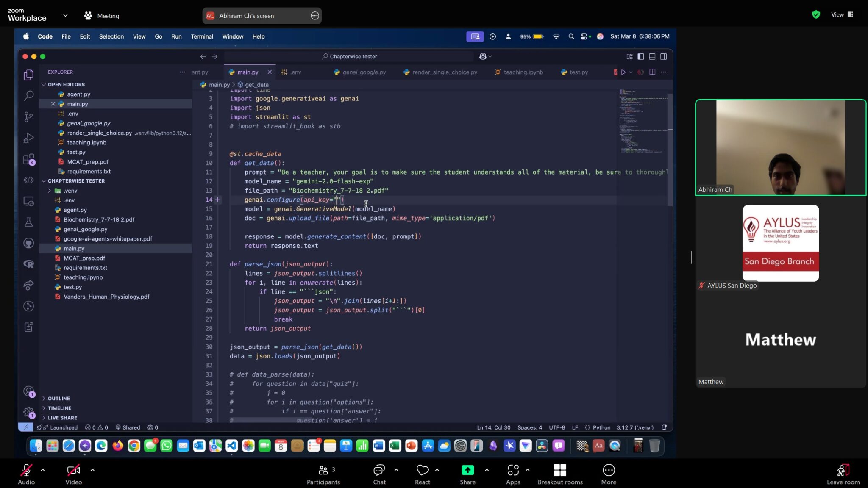Image resolution: width=868 pixels, height=488 pixels.
Task: Unmute Zoom Audio
Action: tap(26, 475)
